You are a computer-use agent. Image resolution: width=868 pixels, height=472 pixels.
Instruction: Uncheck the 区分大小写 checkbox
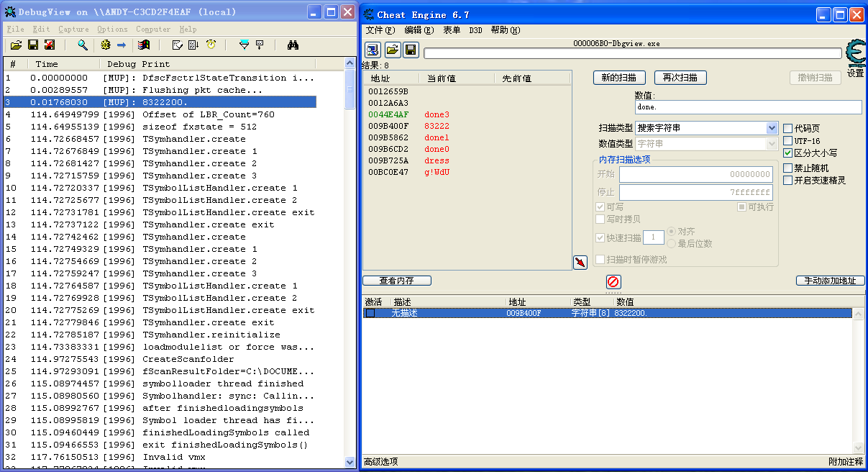click(x=787, y=153)
